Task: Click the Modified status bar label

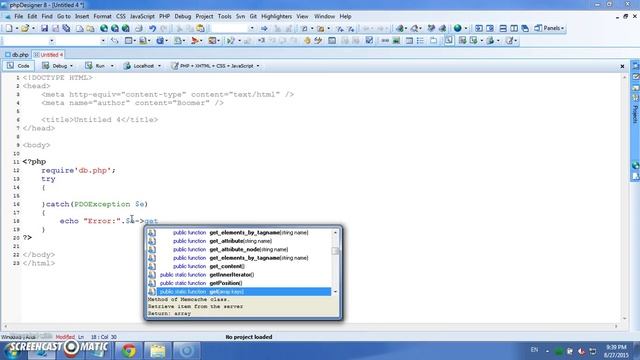Action: [x=65, y=337]
